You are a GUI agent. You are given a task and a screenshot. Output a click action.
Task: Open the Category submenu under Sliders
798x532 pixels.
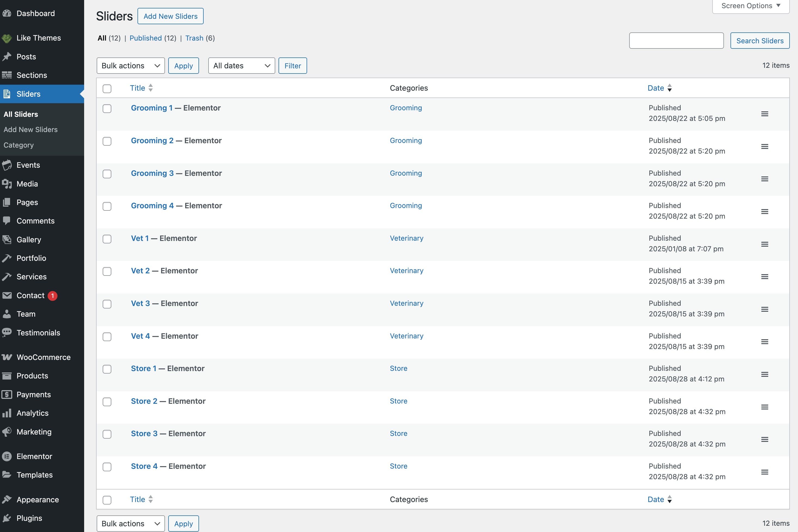19,145
